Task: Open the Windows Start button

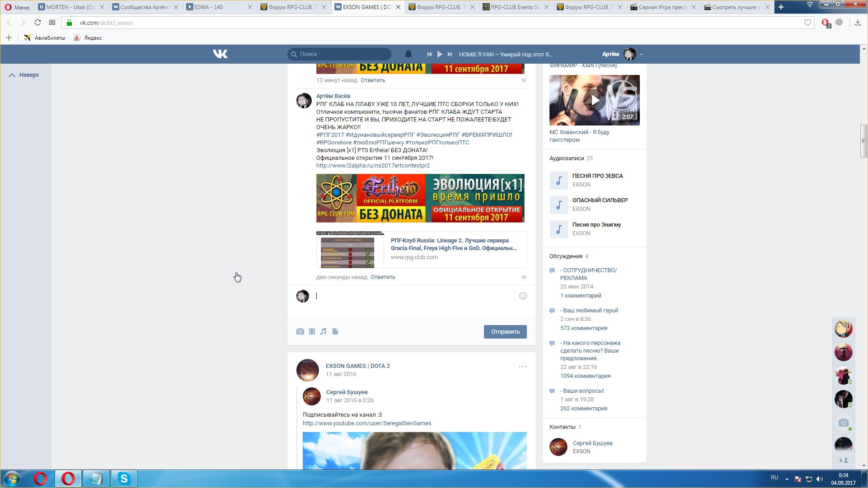Action: coord(12,479)
